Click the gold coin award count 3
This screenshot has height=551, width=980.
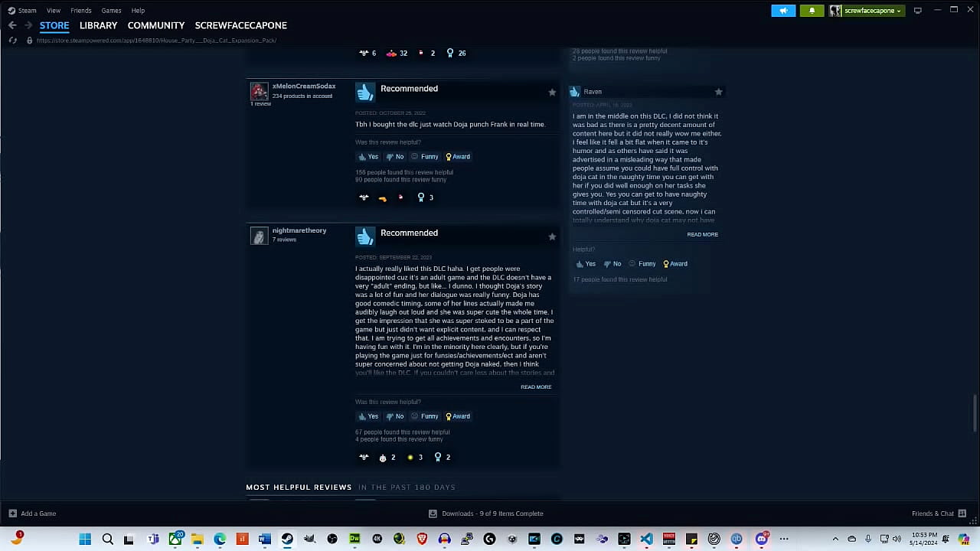[x=414, y=458]
